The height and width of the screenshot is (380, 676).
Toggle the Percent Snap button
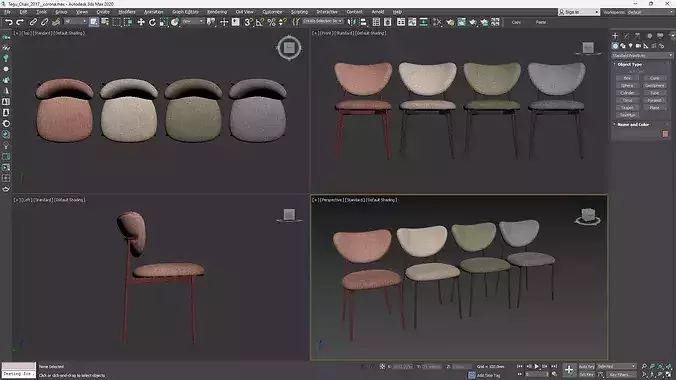272,22
